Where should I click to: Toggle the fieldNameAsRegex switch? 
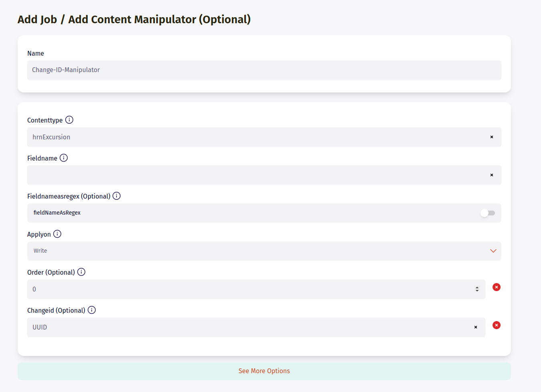pos(488,213)
